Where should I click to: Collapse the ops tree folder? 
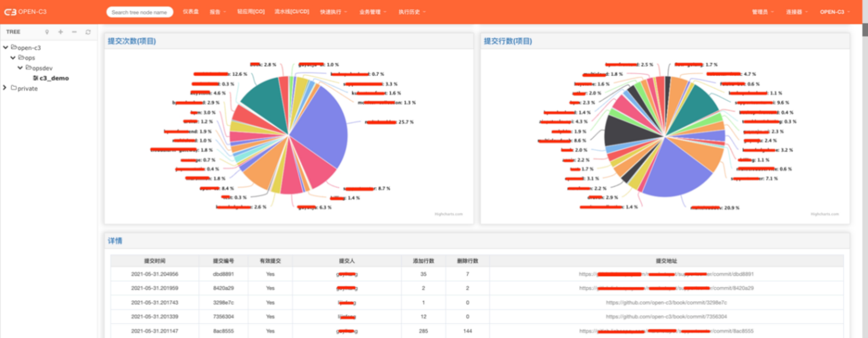pyautogui.click(x=13, y=58)
